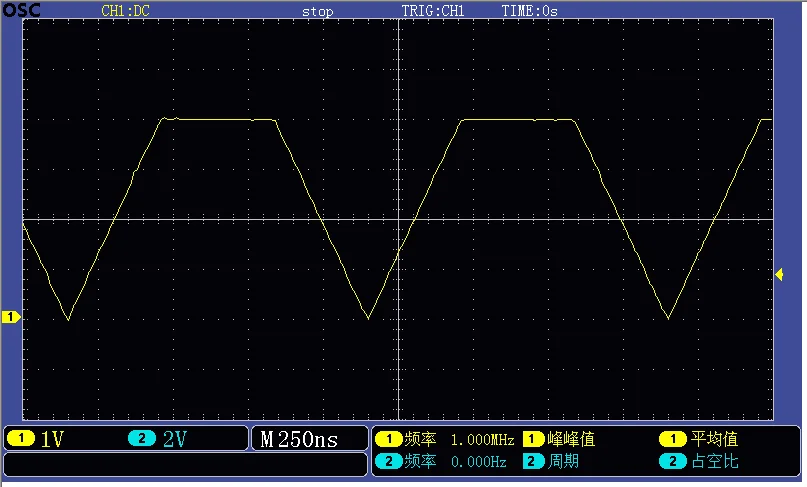
Task: Click the 1V channel 1 scale value
Action: pos(52,439)
